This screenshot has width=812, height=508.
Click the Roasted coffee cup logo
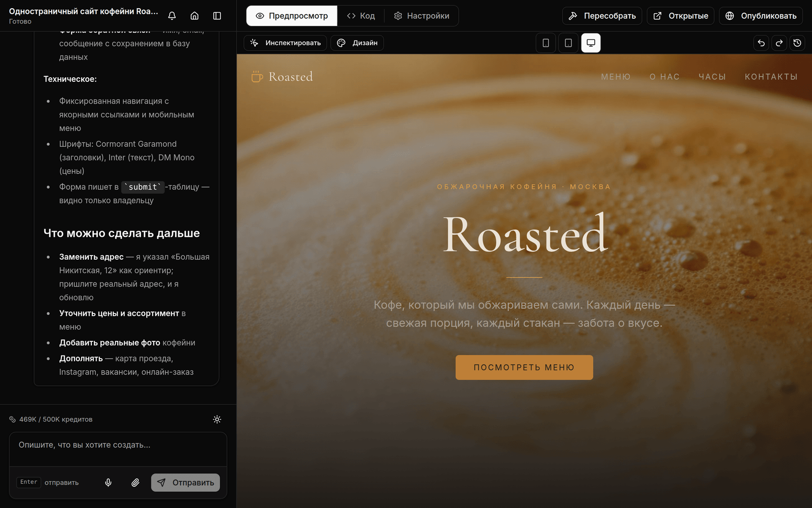point(257,77)
